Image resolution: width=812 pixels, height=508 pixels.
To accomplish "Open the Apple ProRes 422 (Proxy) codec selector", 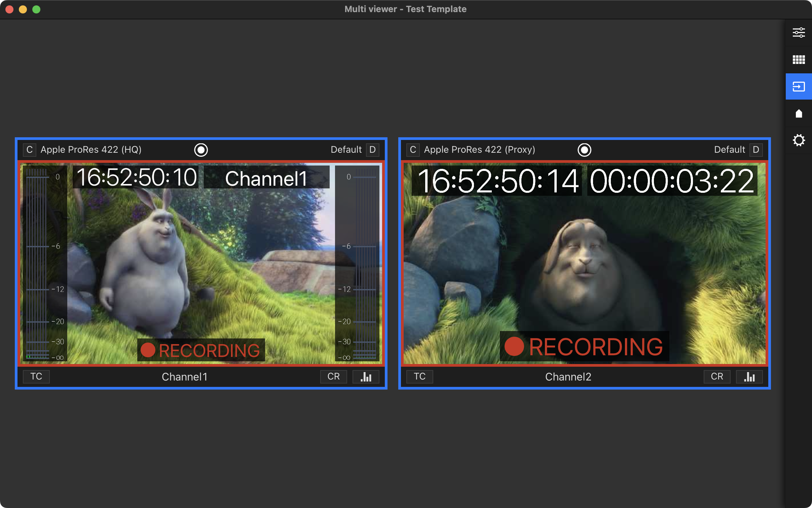I will (479, 150).
